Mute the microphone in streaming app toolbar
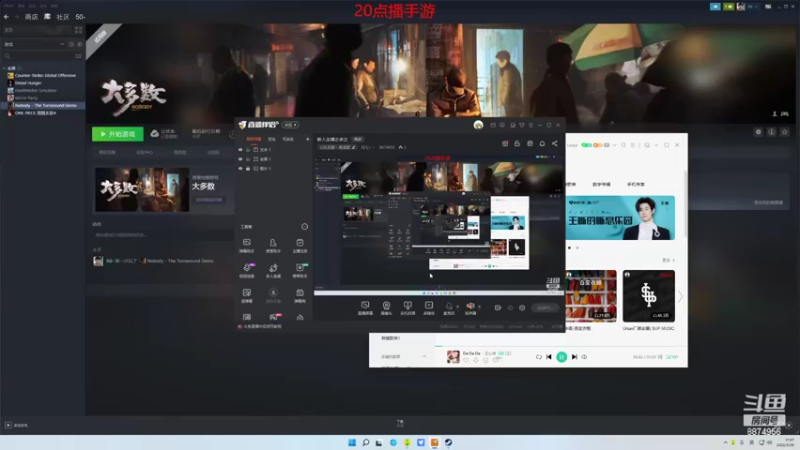The image size is (800, 450). (x=449, y=308)
